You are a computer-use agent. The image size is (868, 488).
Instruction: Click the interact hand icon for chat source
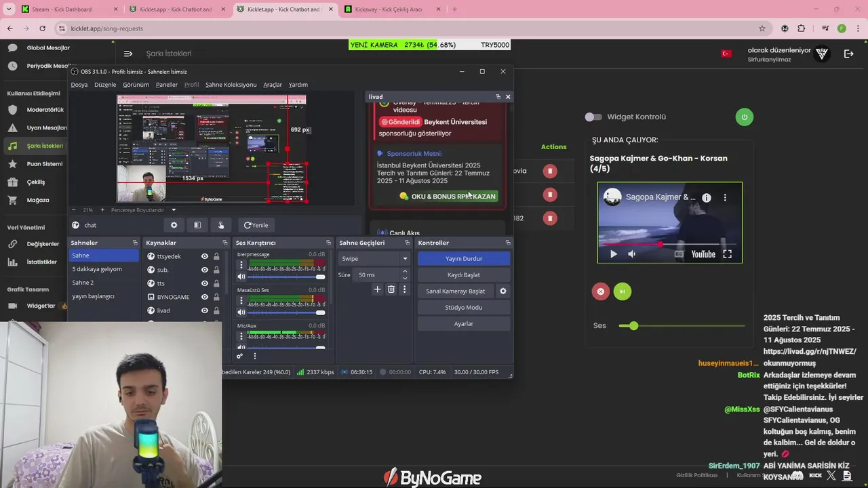click(x=221, y=225)
